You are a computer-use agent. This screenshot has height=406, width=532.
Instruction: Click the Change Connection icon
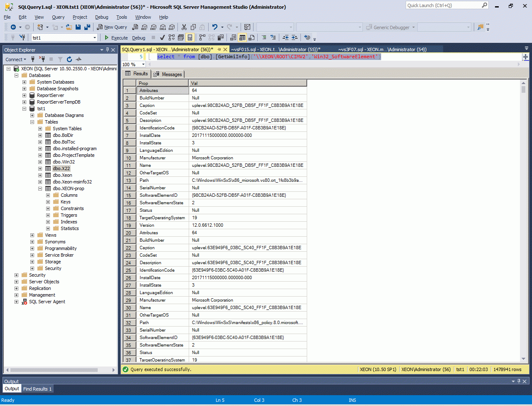[22, 38]
